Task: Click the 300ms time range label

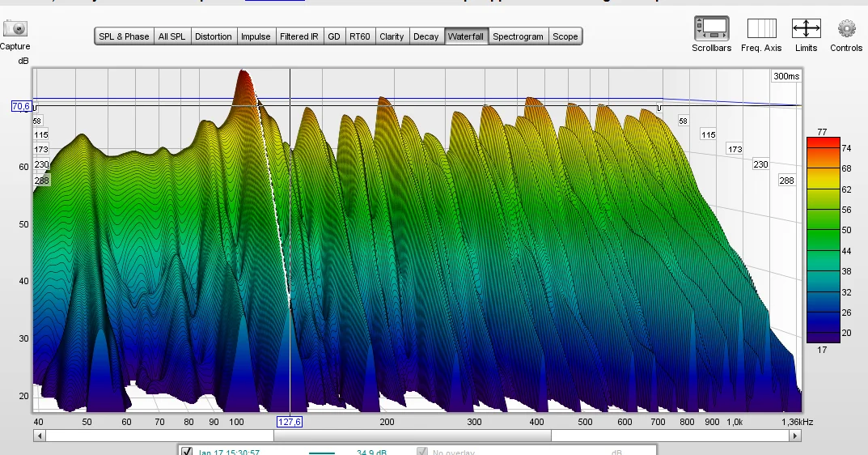Action: (x=786, y=76)
